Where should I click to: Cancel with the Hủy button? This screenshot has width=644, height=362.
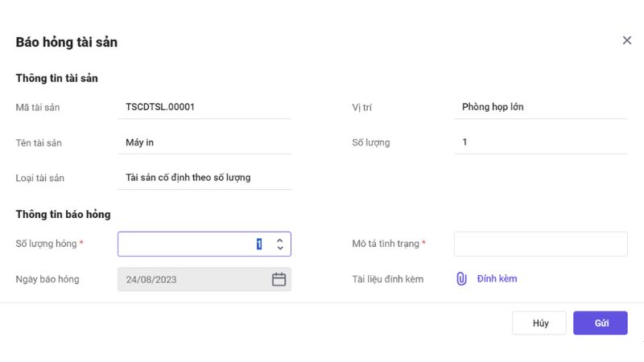point(539,323)
